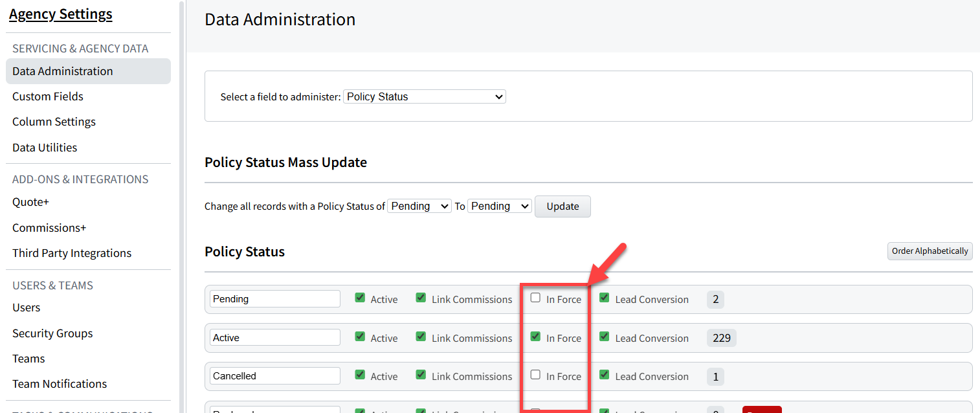Toggle Active checkbox for Active row
The width and height of the screenshot is (980, 413).
(x=361, y=337)
